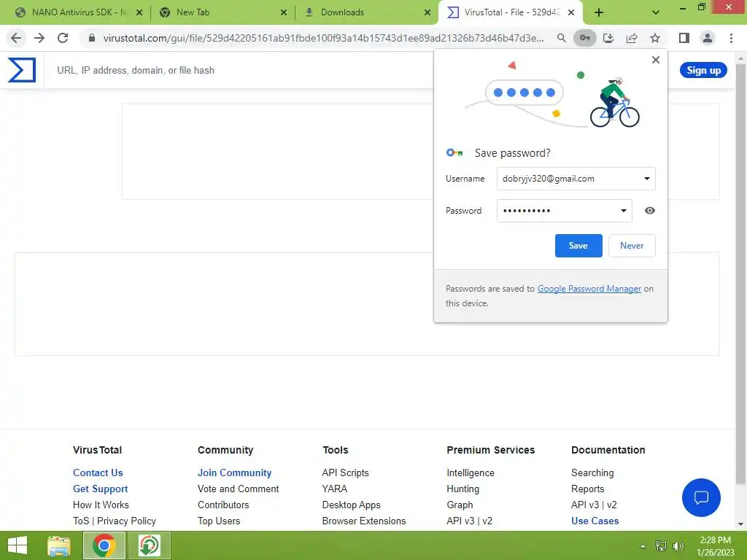
Task: Click the password key icon in address bar
Action: [x=584, y=38]
